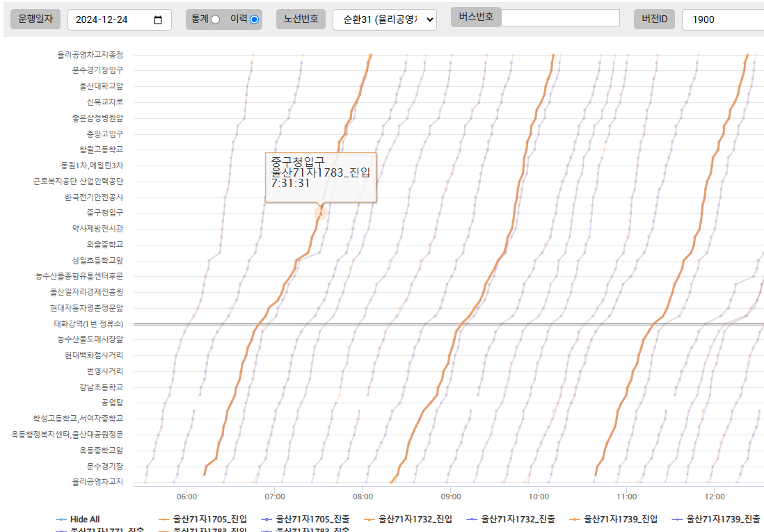The height and width of the screenshot is (532, 764).
Task: Click the 버전ID label button
Action: (x=654, y=19)
